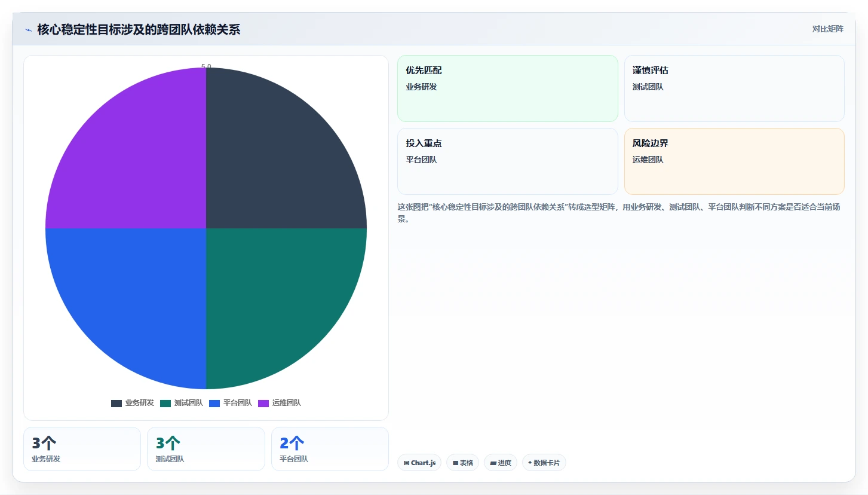Viewport: 868px width, 495px height.
Task: Select the 2个 平台团队 stat card
Action: tap(330, 449)
